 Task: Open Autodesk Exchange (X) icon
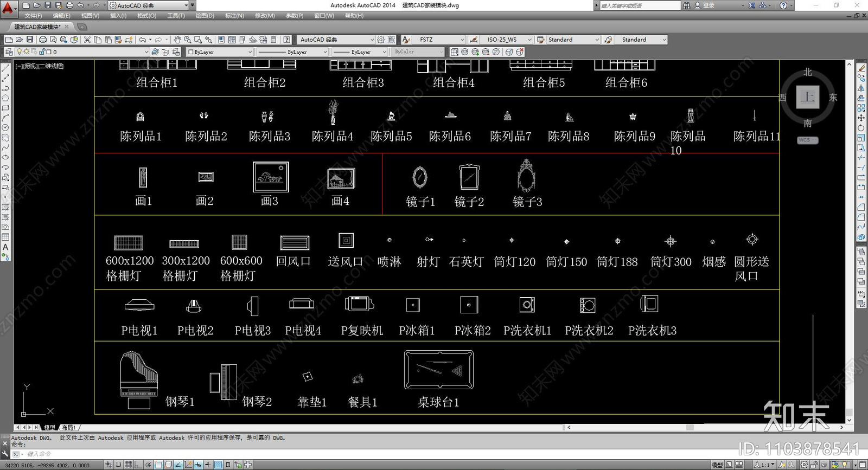(x=751, y=5)
